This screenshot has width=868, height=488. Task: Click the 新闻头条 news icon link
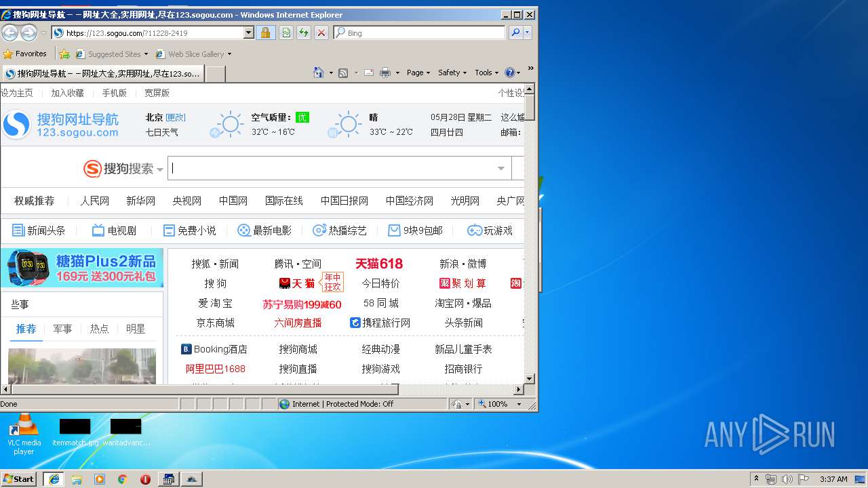point(39,230)
